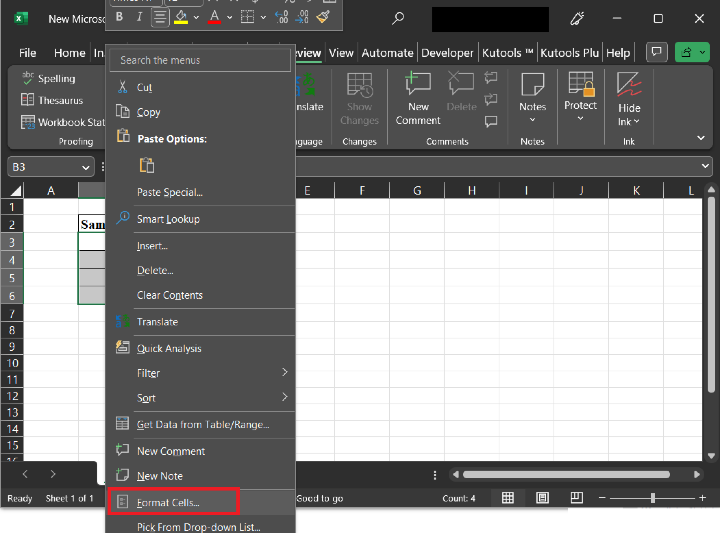720x533 pixels.
Task: Open the Developer tab
Action: coord(447,53)
